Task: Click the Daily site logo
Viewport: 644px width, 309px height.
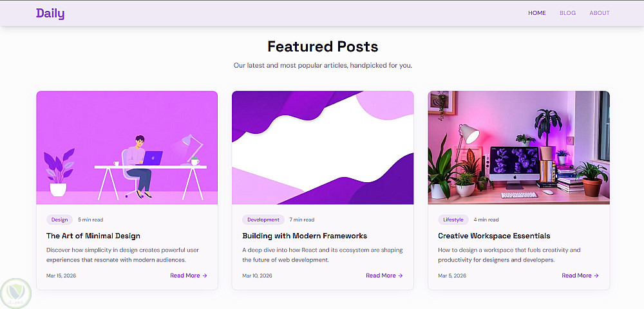Action: [50, 14]
